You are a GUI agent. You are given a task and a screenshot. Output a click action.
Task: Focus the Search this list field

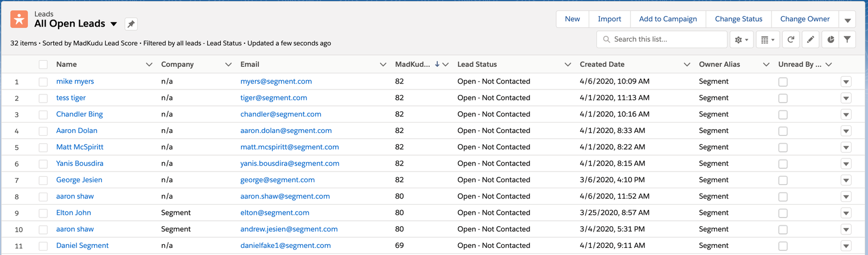(662, 40)
